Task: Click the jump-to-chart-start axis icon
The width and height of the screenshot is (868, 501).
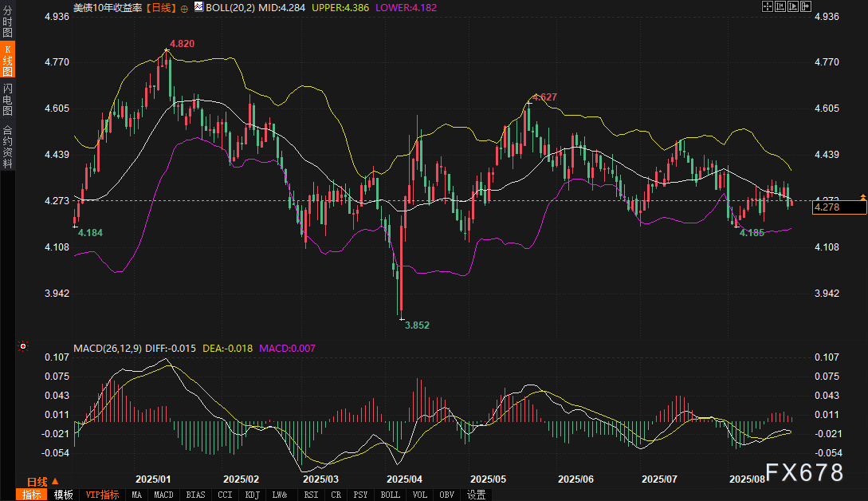Action: 781,7
